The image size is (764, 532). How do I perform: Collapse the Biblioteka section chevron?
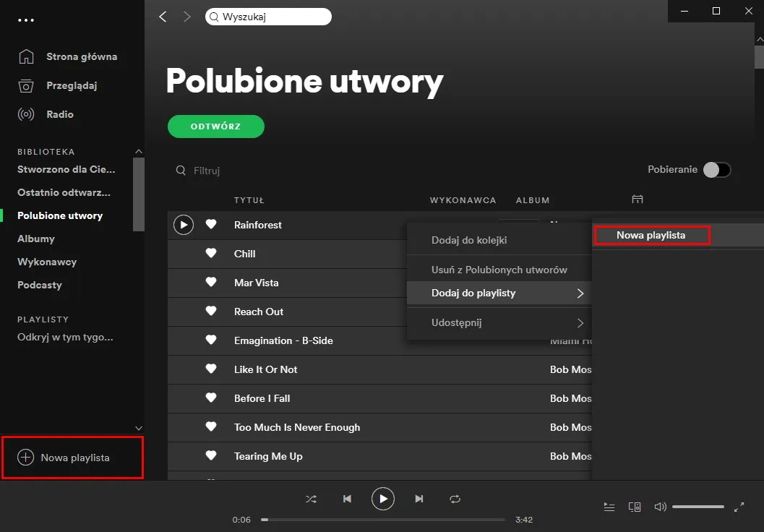(138, 151)
